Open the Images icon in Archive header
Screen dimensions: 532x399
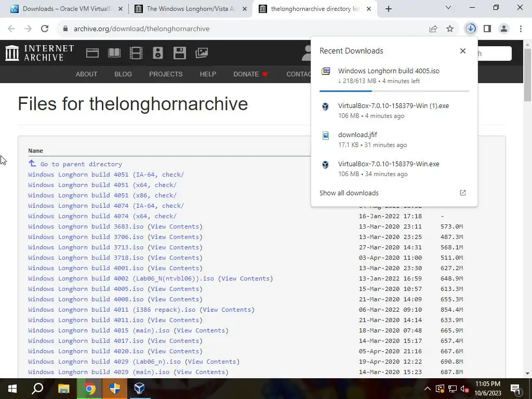pos(202,53)
